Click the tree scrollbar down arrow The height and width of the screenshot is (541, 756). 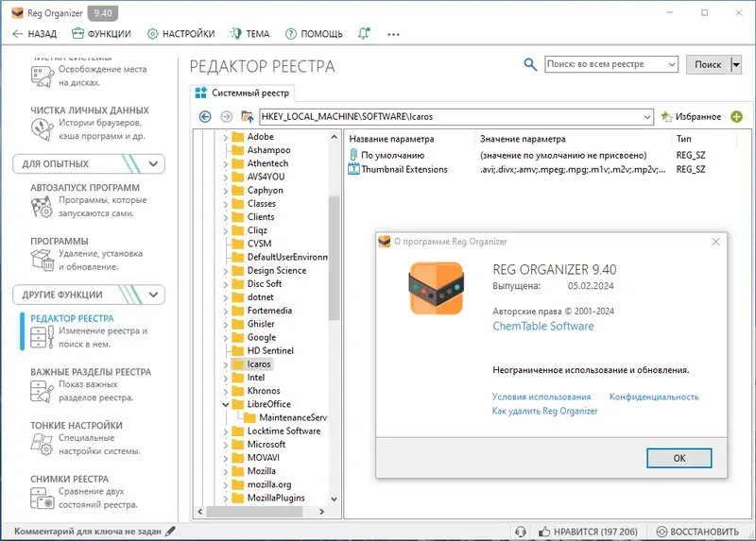pyautogui.click(x=334, y=499)
